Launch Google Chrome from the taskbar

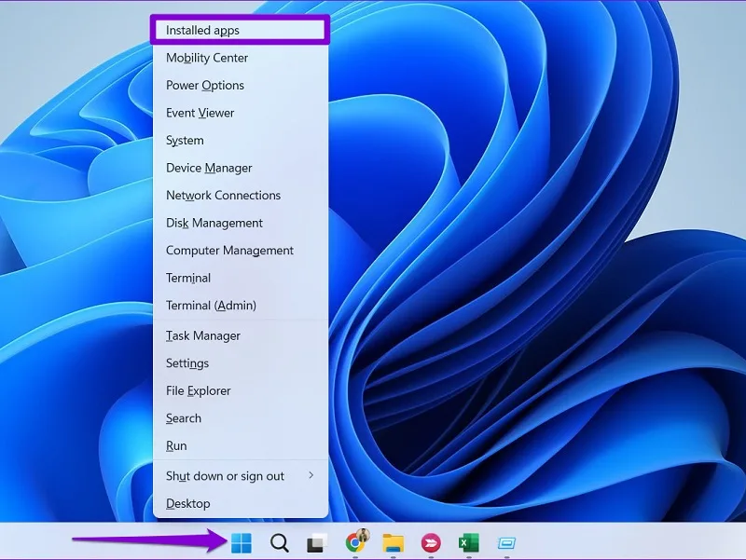pyautogui.click(x=357, y=541)
